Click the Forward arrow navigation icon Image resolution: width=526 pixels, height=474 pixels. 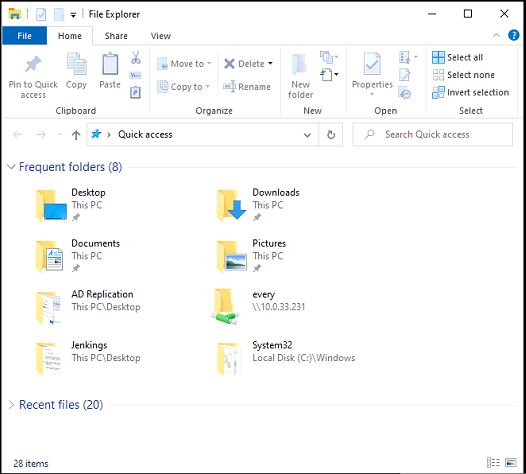pos(41,135)
